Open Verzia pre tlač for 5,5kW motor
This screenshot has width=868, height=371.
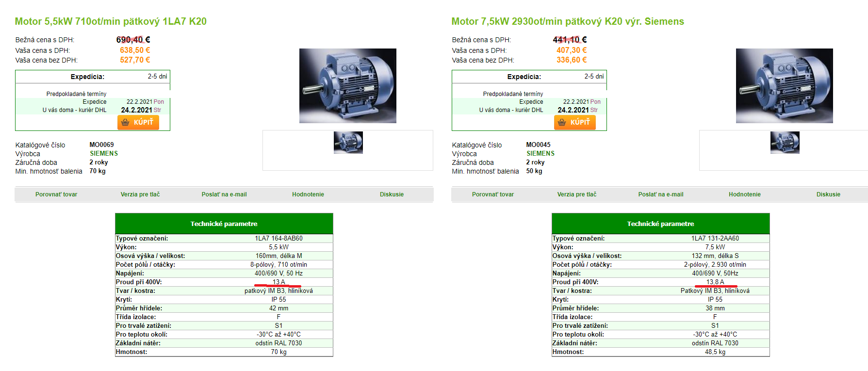(140, 194)
